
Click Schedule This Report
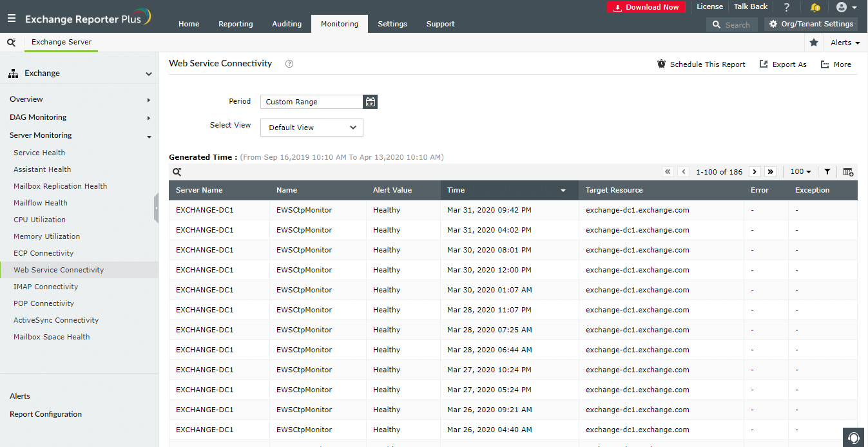[701, 64]
